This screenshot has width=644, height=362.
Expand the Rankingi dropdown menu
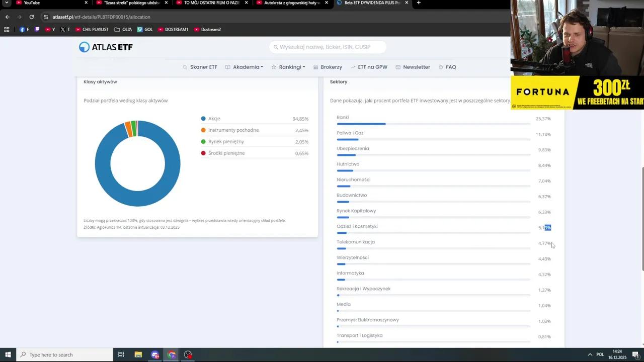(288, 67)
